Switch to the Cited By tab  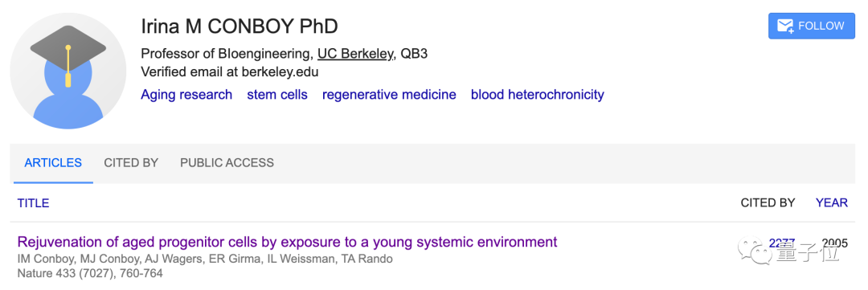131,163
